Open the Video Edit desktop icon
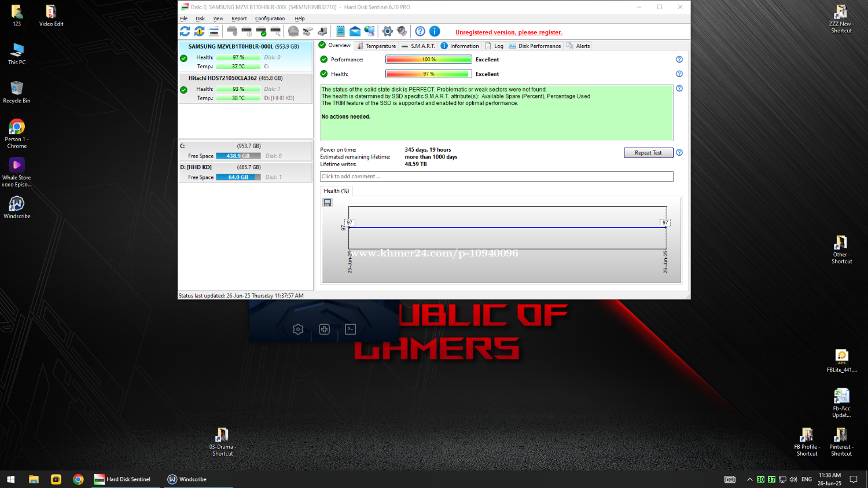The height and width of the screenshot is (488, 868). 51,16
